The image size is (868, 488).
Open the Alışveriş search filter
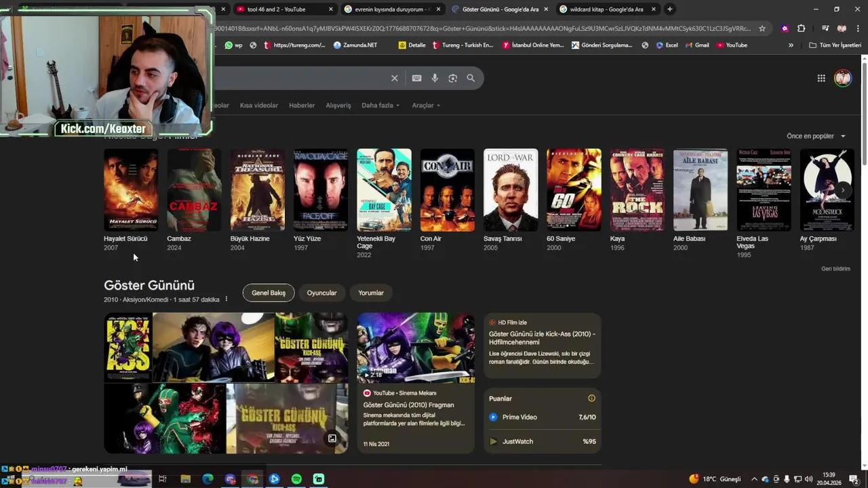coord(338,105)
